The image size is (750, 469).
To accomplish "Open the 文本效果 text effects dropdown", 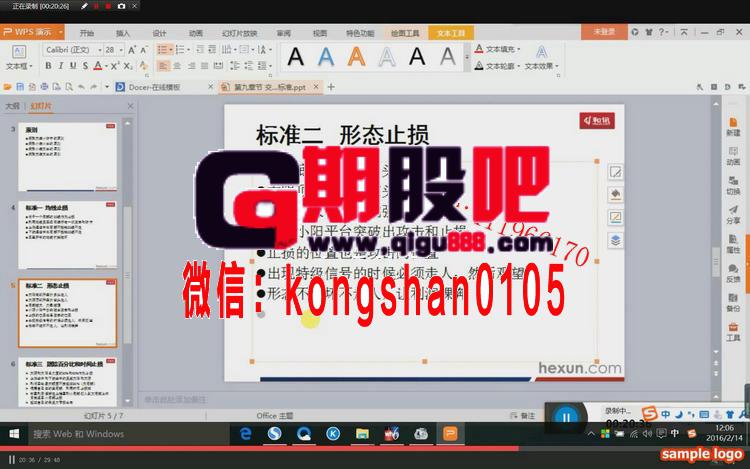I will point(541,66).
